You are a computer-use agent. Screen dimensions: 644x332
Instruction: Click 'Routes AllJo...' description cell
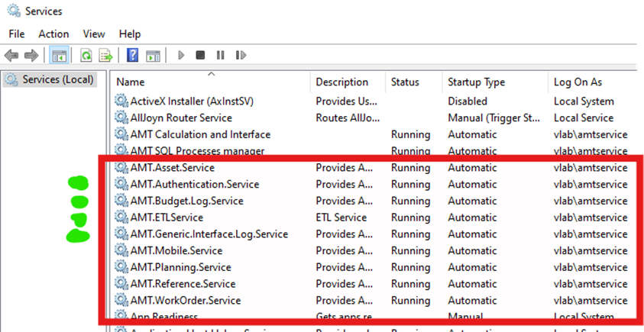tap(348, 118)
